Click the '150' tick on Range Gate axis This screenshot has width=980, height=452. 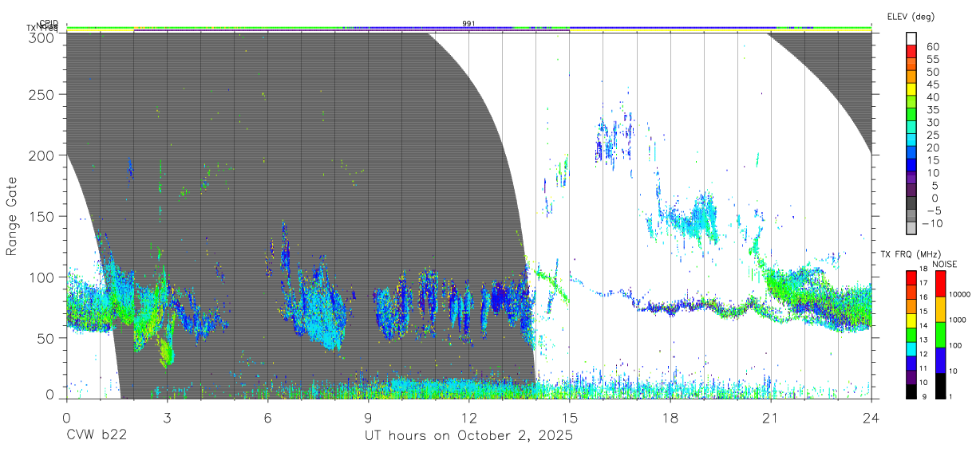click(x=42, y=216)
